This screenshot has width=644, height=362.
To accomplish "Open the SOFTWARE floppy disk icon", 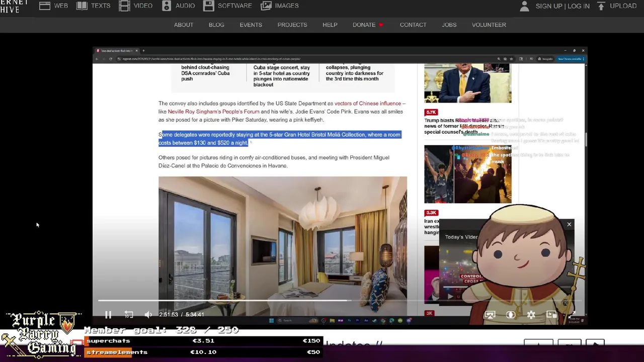I will click(209, 6).
